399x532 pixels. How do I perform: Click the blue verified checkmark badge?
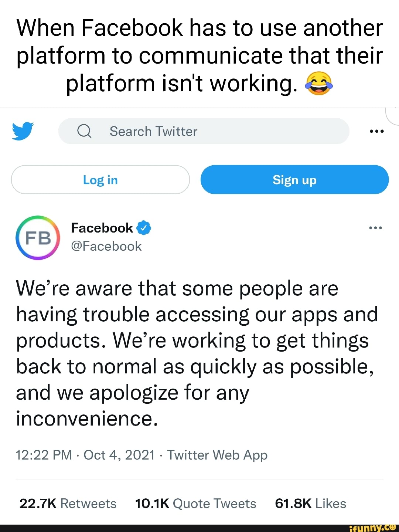[144, 228]
